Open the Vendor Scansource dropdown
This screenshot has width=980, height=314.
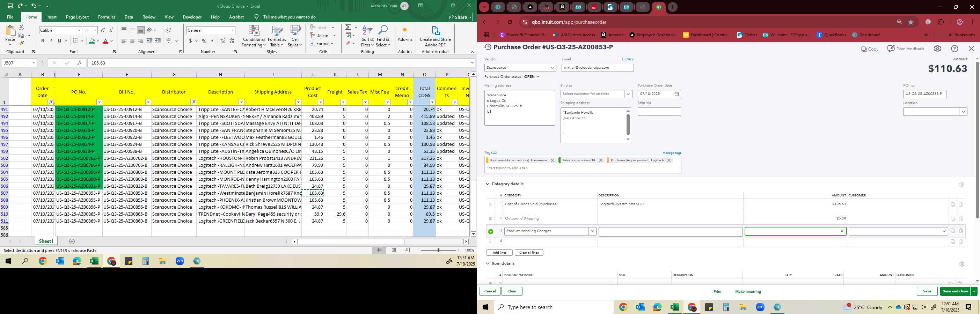552,68
